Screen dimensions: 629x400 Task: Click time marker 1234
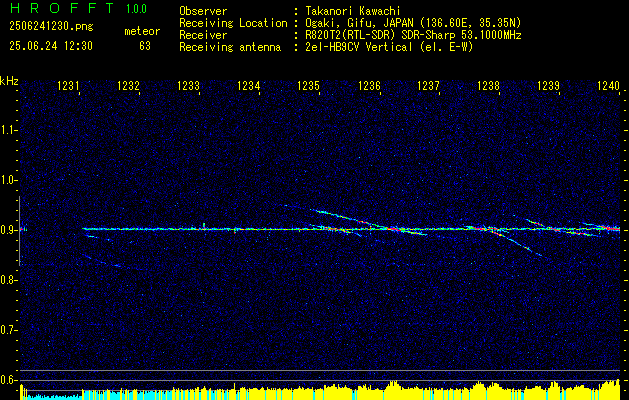[249, 85]
